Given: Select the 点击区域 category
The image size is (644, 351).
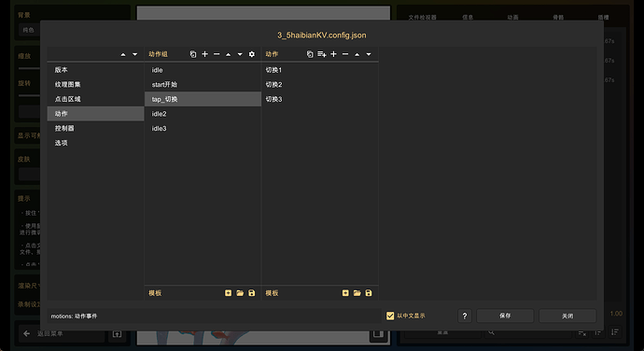Looking at the screenshot, I should pyautogui.click(x=95, y=99).
